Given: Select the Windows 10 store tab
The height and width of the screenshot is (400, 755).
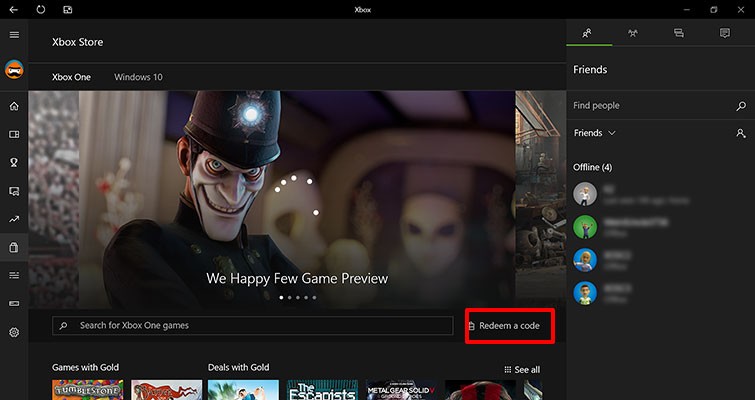Looking at the screenshot, I should 138,77.
